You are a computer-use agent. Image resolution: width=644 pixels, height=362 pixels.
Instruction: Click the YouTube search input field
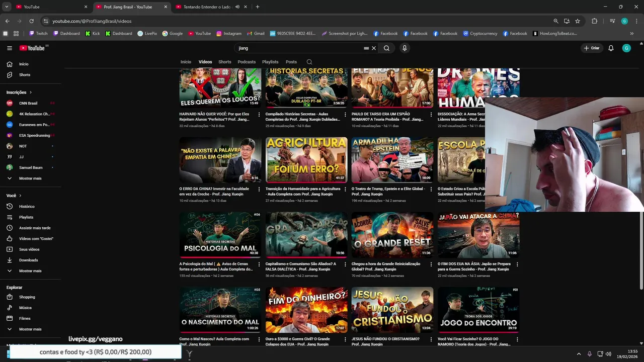tap(300, 48)
